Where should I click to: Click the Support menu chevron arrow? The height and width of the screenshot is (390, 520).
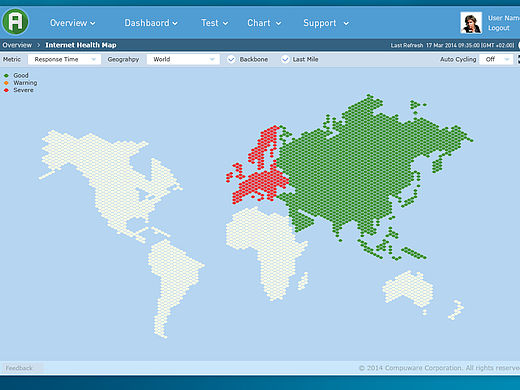click(346, 23)
